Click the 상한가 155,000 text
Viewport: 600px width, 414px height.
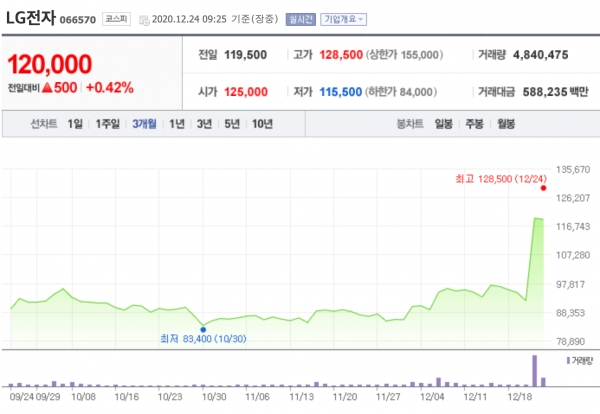tap(404, 55)
